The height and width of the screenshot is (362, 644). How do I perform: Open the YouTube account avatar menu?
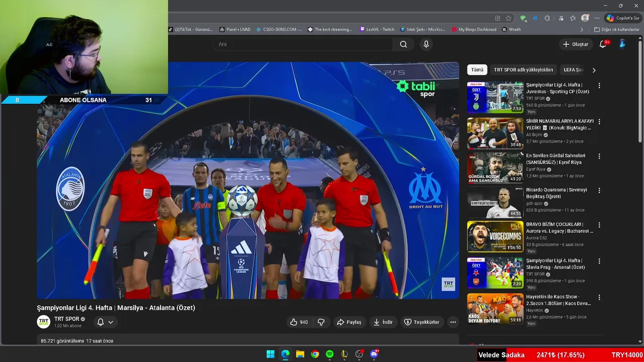coord(622,44)
